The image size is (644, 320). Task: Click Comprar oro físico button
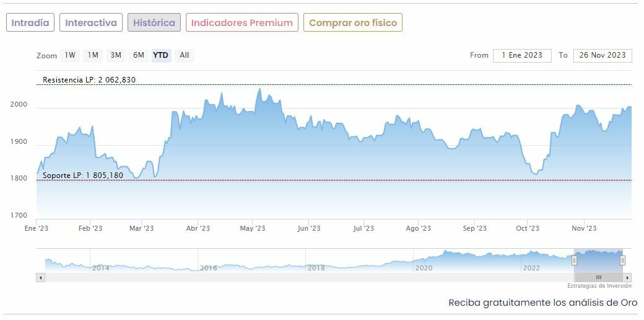(353, 23)
